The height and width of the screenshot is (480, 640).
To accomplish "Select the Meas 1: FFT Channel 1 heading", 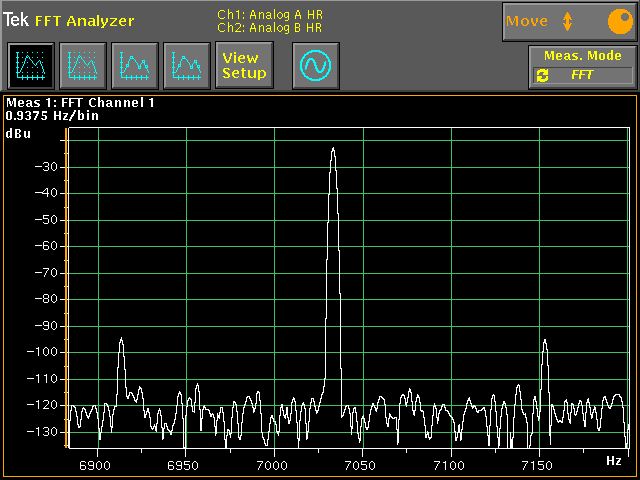I will 80,102.
